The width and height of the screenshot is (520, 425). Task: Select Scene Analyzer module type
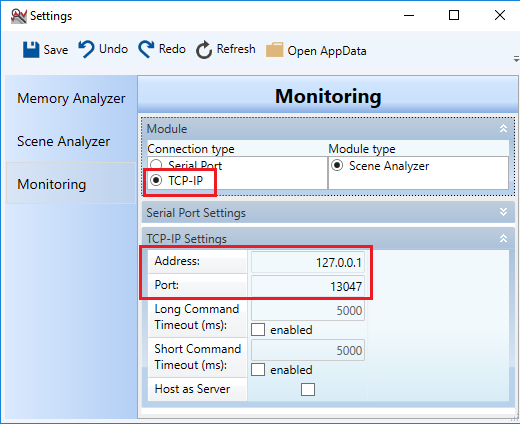click(337, 165)
